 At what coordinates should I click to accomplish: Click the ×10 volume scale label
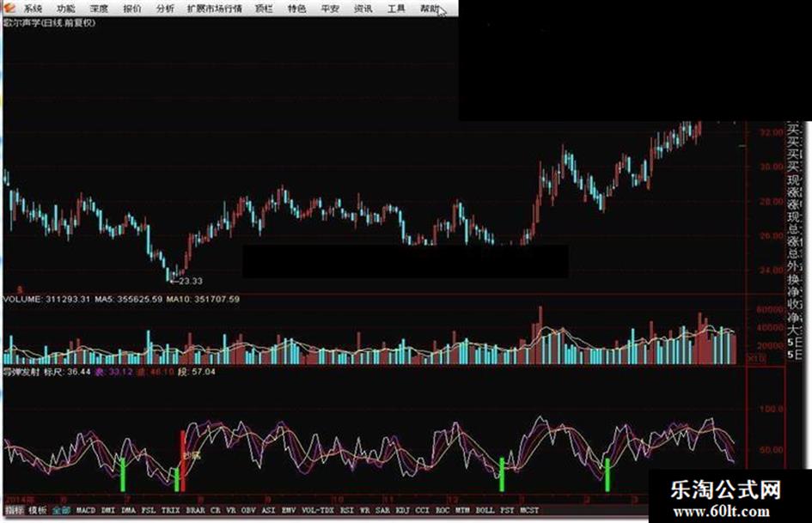758,358
